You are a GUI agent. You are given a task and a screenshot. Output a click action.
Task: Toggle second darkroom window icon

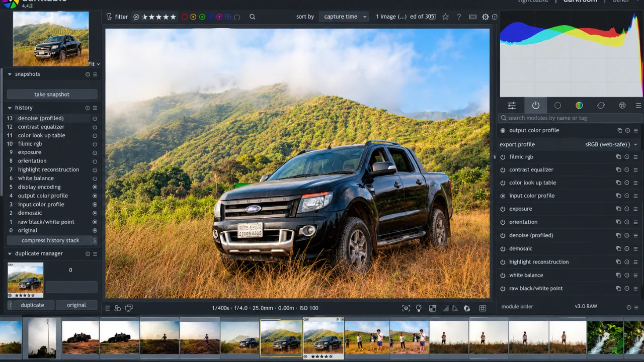pyautogui.click(x=129, y=308)
